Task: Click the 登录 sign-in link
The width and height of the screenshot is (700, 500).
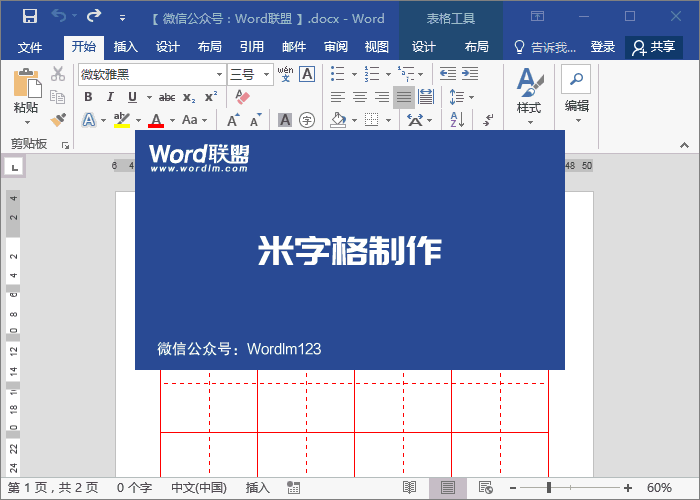Action: (x=603, y=47)
